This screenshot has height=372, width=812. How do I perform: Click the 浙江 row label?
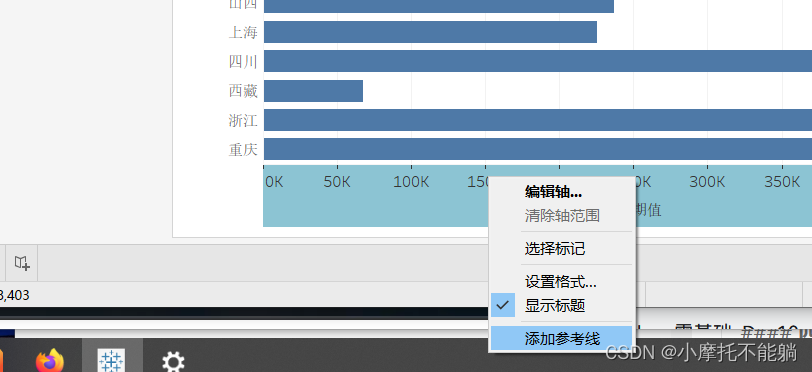coord(243,121)
